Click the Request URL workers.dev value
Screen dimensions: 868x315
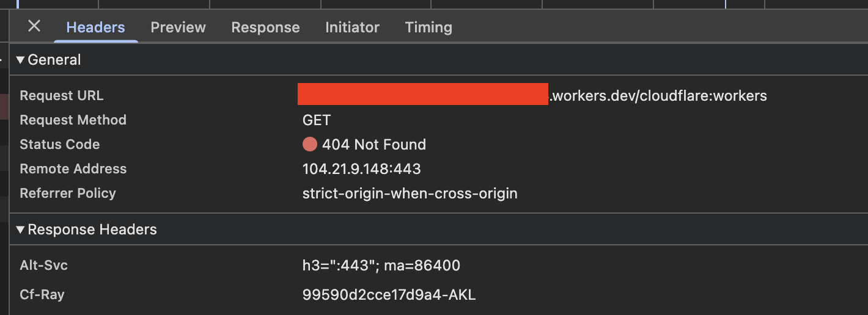tap(658, 96)
